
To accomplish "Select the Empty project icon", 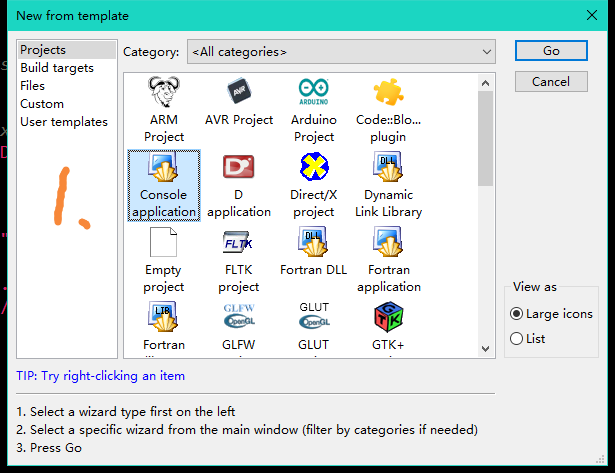I will click(x=164, y=242).
